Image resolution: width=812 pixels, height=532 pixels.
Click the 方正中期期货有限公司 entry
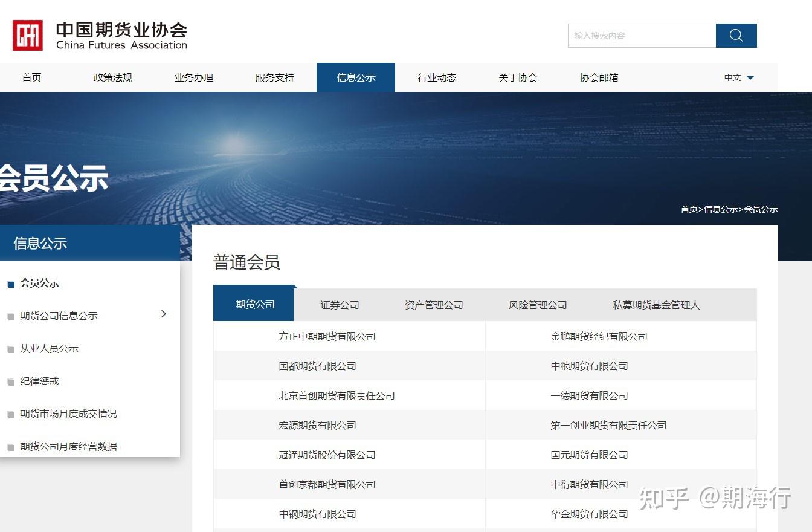327,336
